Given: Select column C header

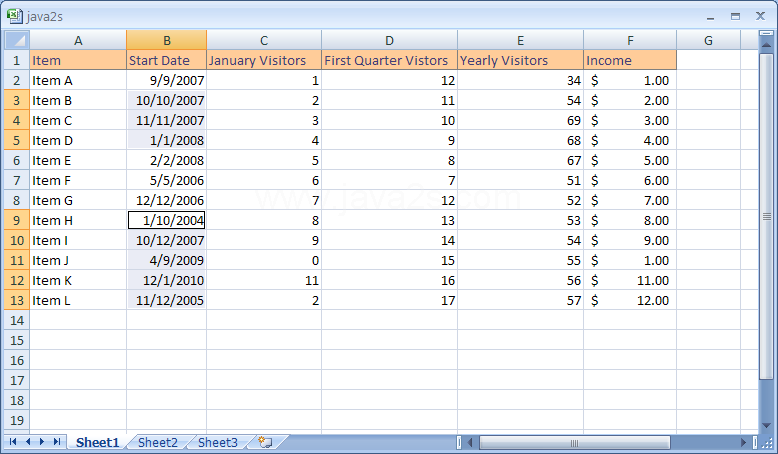Looking at the screenshot, I should coord(264,40).
